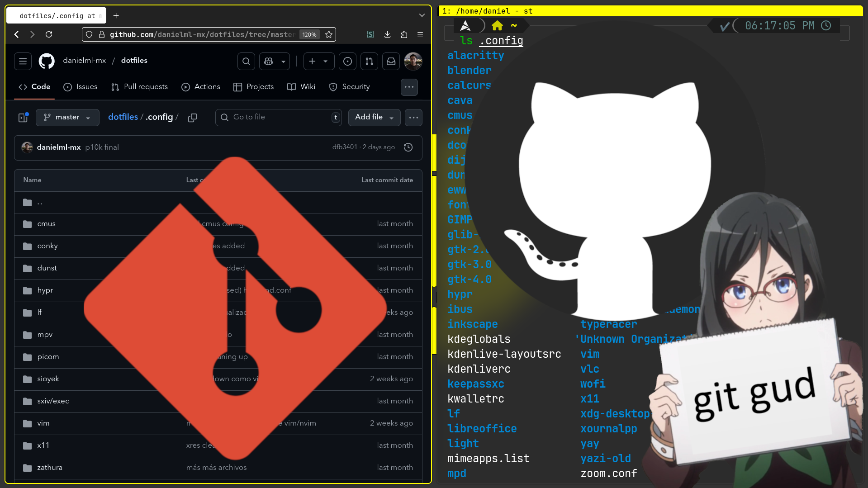The image size is (868, 488).
Task: Open the user avatar profile menu
Action: (413, 61)
